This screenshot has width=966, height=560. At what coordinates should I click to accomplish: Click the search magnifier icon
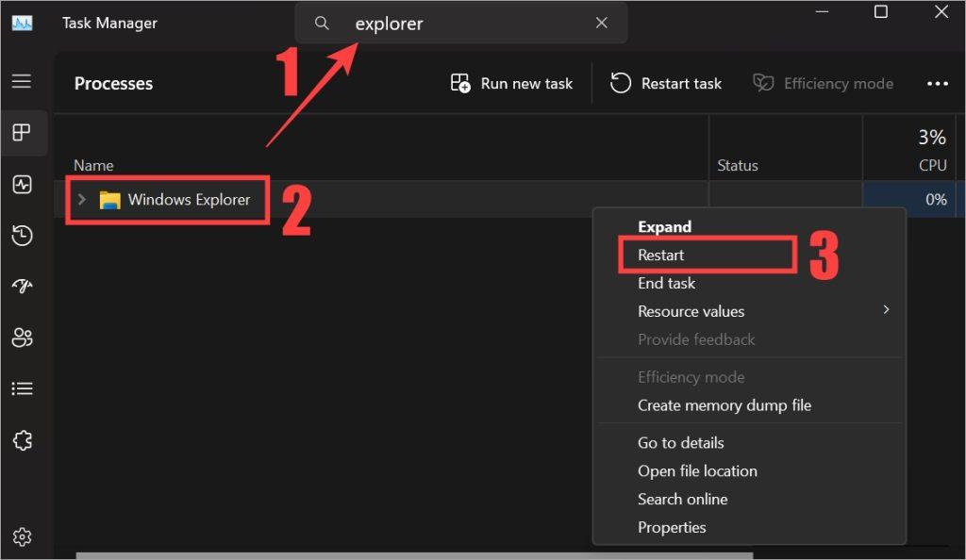coord(322,24)
